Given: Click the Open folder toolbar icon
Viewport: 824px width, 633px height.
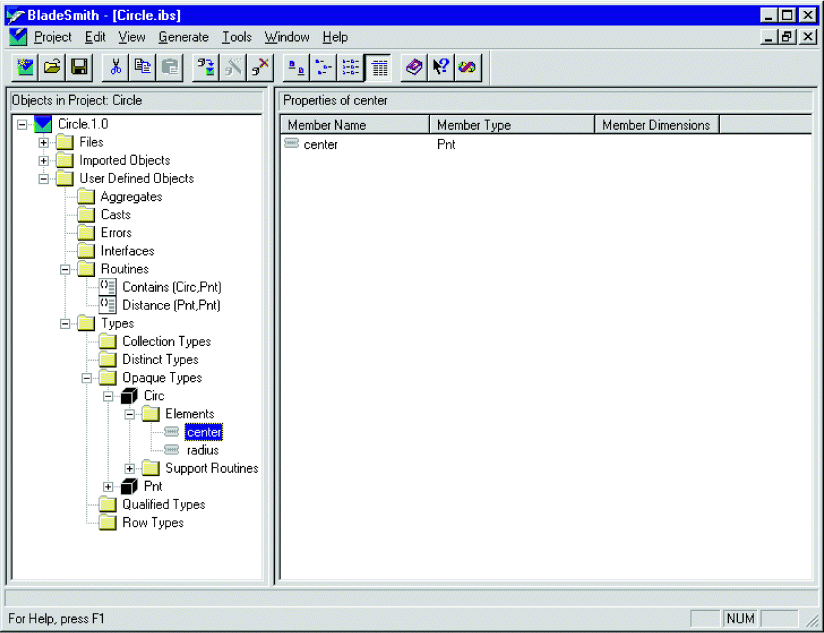Looking at the screenshot, I should (52, 67).
